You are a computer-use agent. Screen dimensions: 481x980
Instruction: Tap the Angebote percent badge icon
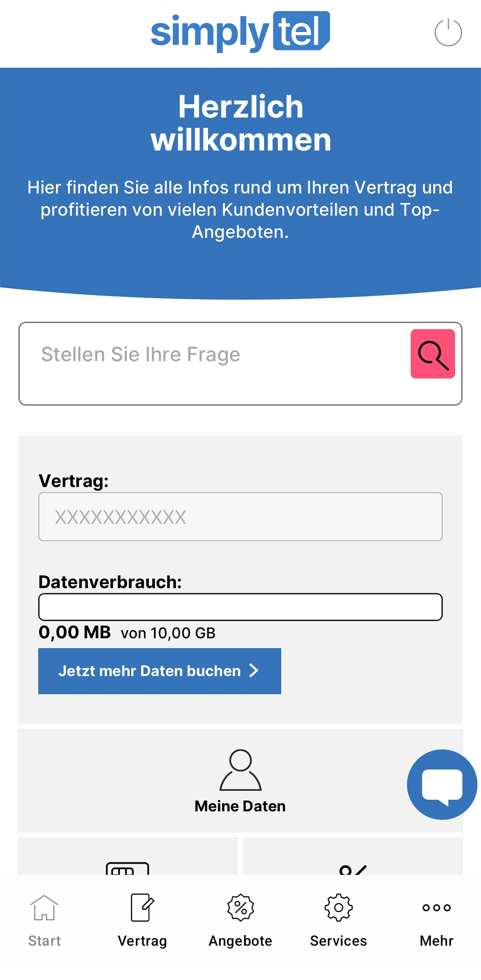pos(240,907)
